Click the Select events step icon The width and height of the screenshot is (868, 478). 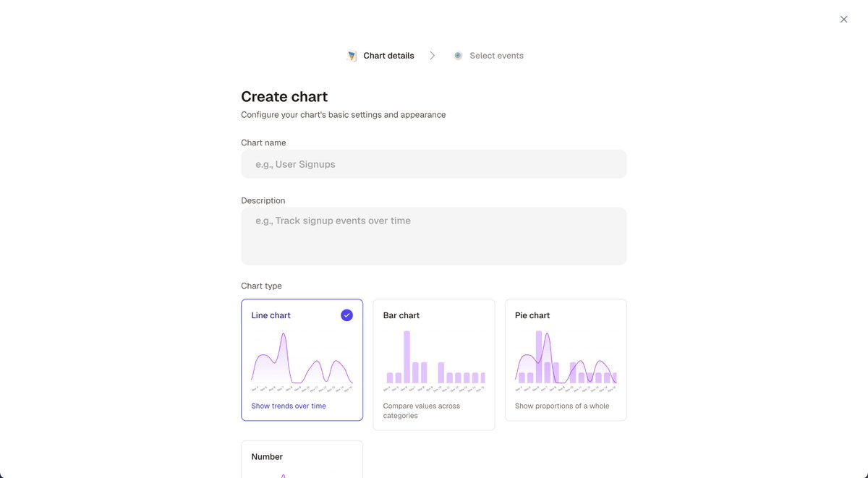(458, 56)
